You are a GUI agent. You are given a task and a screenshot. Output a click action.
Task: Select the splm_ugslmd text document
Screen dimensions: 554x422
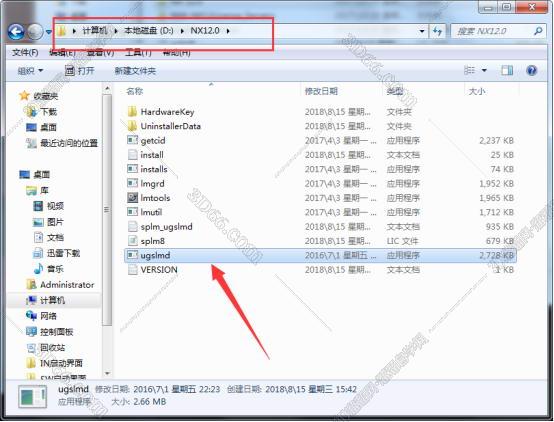point(320,227)
